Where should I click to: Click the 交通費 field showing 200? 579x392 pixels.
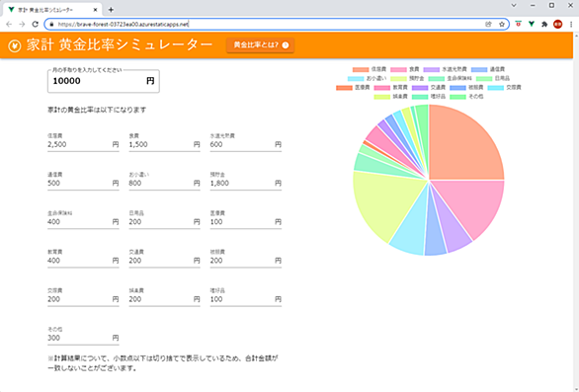pos(164,259)
